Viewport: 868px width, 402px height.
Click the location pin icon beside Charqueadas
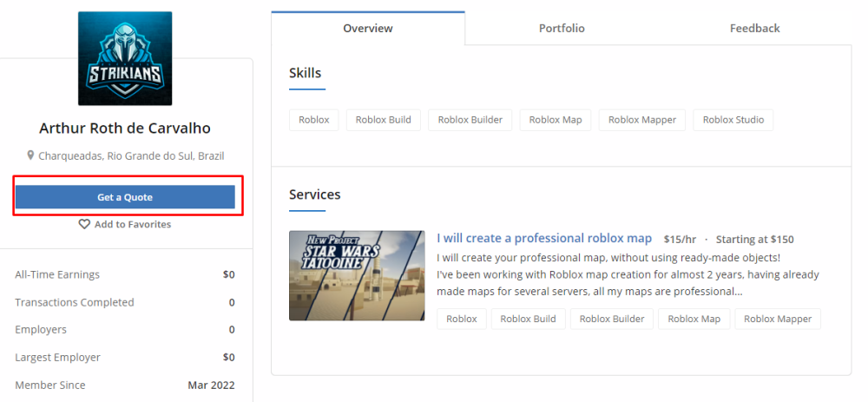pos(31,155)
